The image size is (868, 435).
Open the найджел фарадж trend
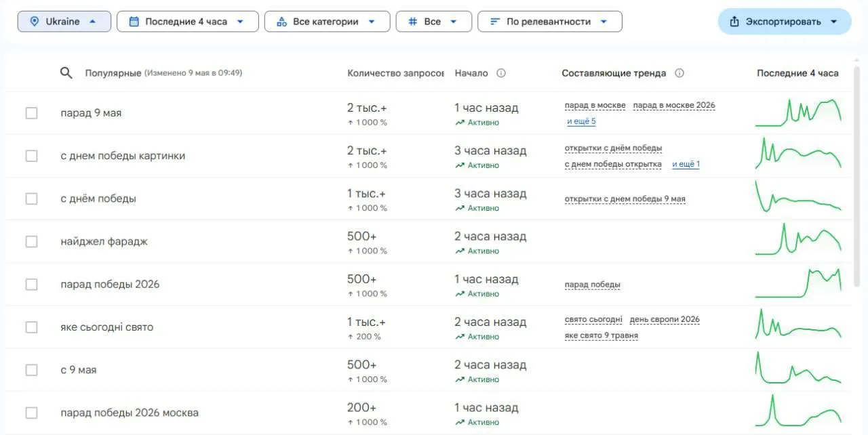click(104, 241)
